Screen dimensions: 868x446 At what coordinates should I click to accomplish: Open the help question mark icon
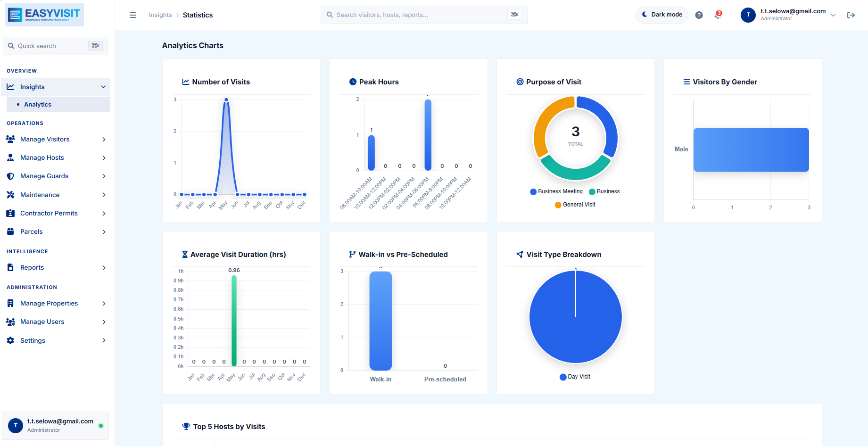699,15
